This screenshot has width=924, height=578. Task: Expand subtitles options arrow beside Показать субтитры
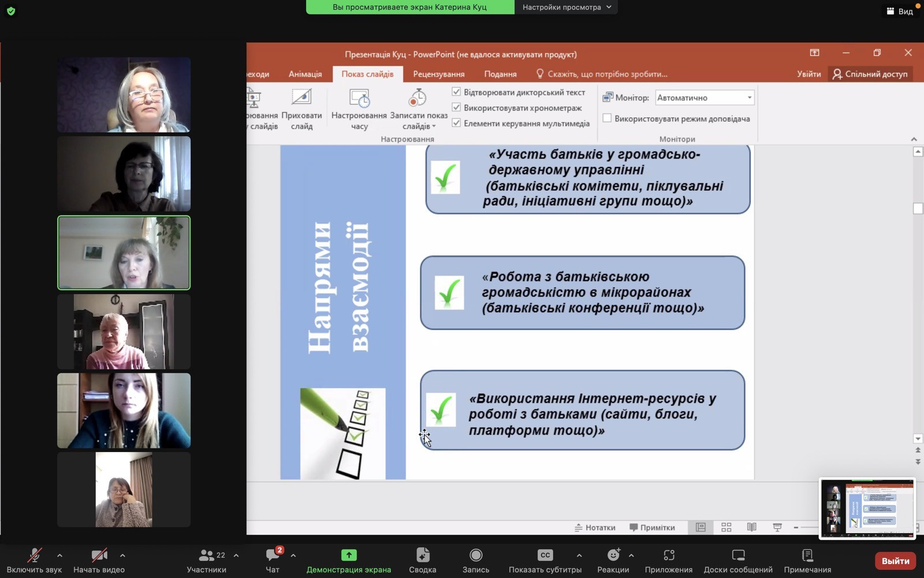point(579,555)
